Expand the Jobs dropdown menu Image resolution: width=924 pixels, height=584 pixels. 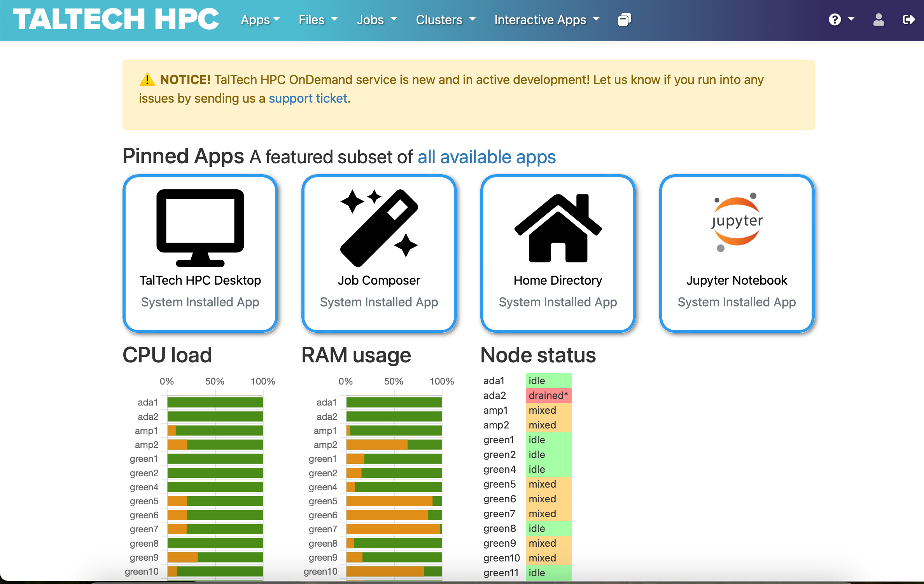click(x=377, y=19)
